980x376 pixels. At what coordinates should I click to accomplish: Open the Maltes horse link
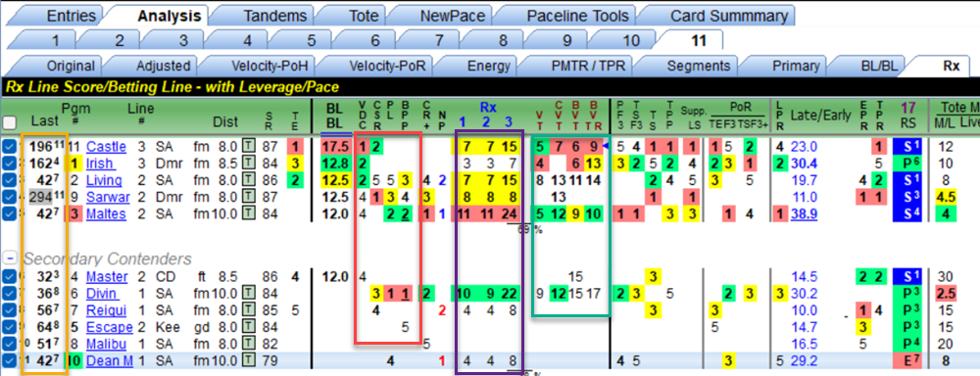(x=106, y=214)
